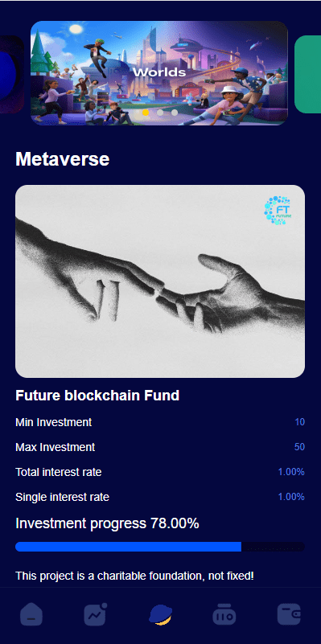Click the investment progress bar
The image size is (321, 644).
point(160,547)
